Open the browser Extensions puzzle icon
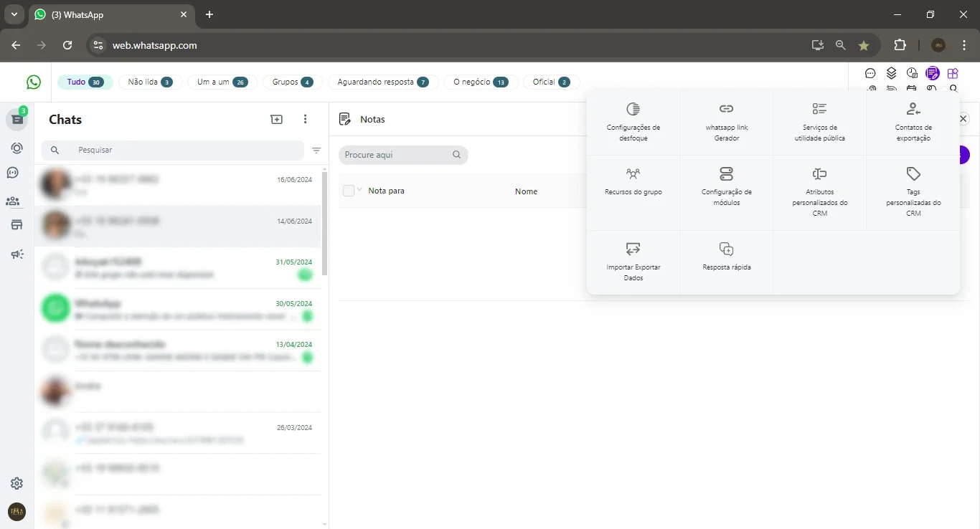The image size is (980, 529). pos(900,45)
